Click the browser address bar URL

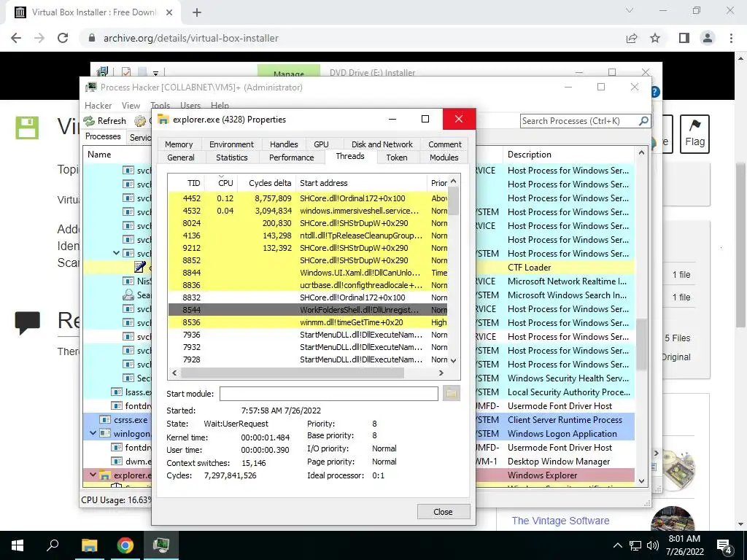[x=190, y=38]
